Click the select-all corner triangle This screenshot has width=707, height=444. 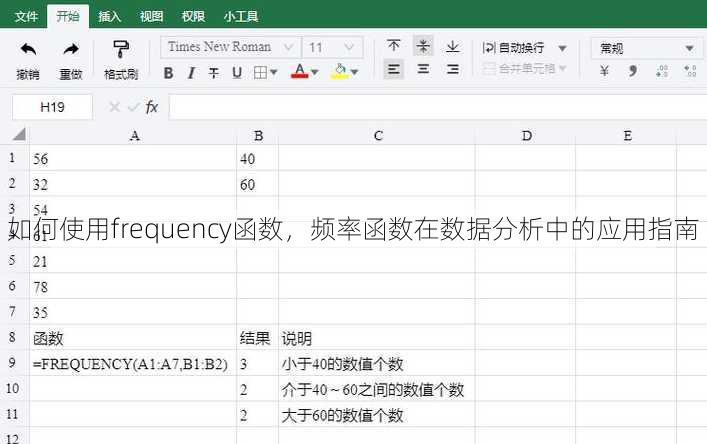click(x=19, y=134)
